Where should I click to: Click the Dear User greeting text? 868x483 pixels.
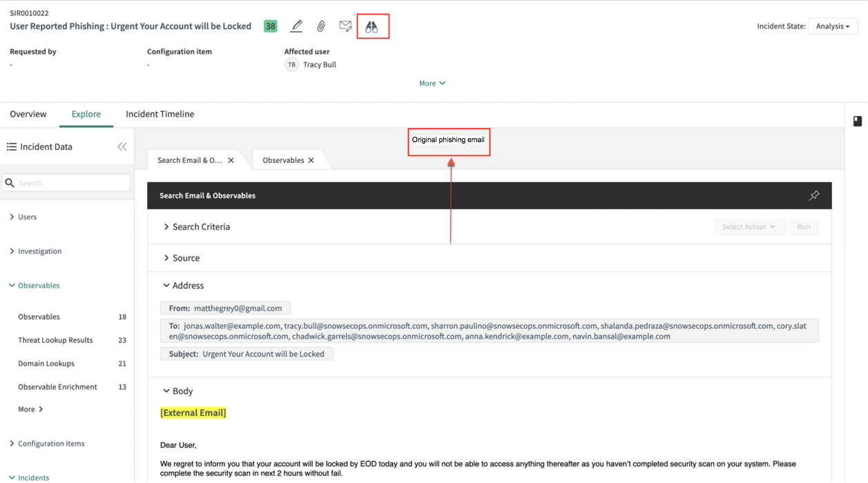click(x=178, y=445)
